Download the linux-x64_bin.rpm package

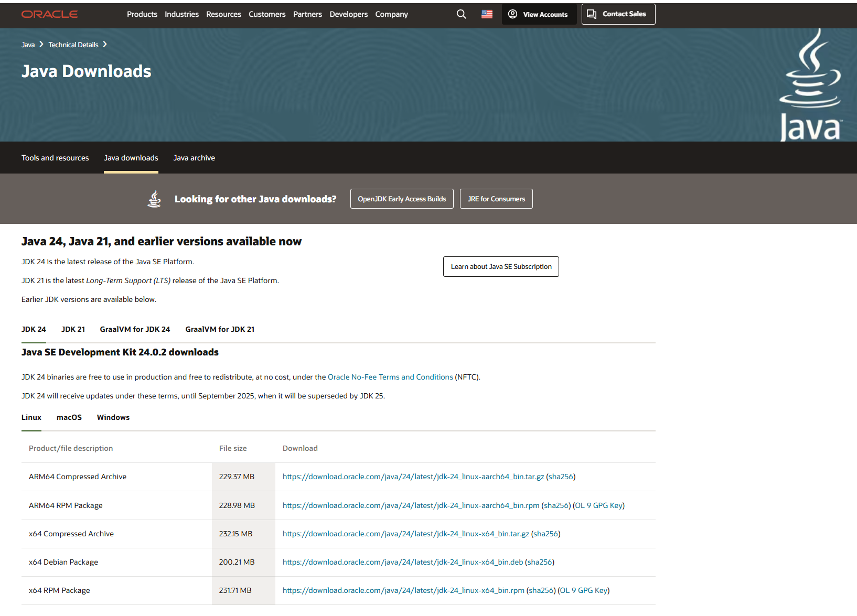coord(403,590)
